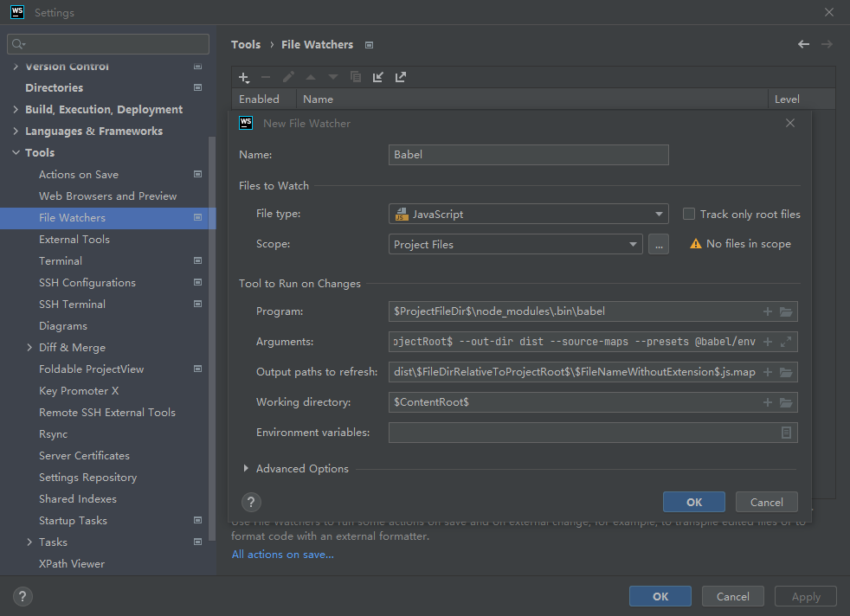The height and width of the screenshot is (616, 850).
Task: Open help for Settings window
Action: click(23, 596)
